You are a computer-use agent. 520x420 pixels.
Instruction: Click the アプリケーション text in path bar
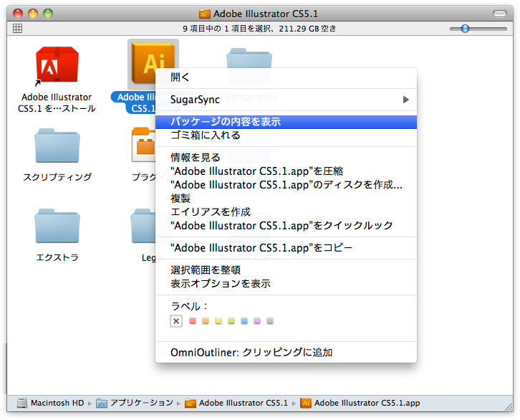[x=142, y=403]
